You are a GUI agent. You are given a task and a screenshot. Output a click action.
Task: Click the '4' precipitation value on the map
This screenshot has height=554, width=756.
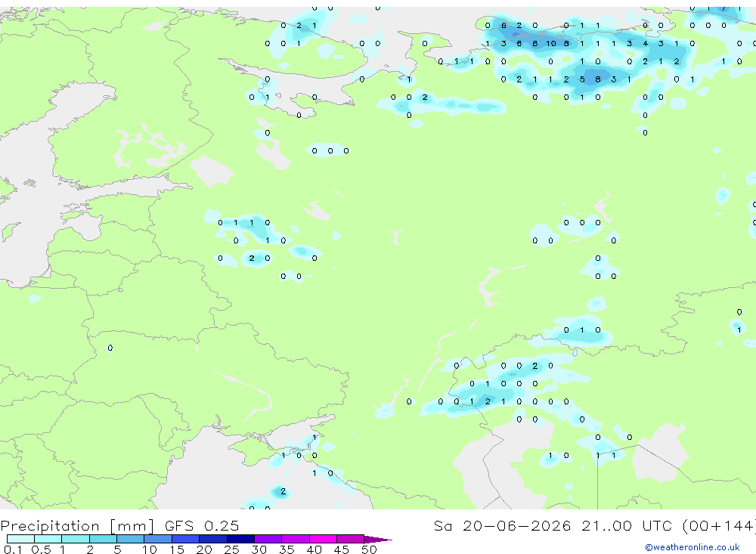(645, 43)
